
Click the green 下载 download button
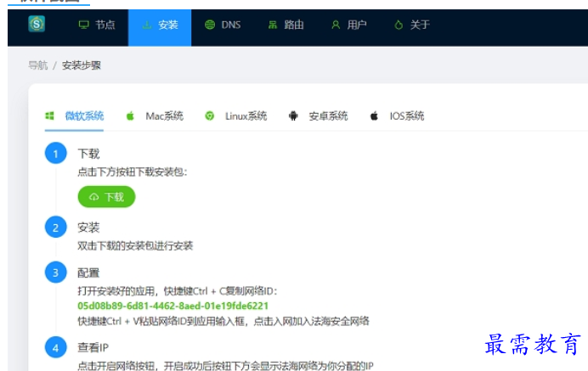coord(106,197)
